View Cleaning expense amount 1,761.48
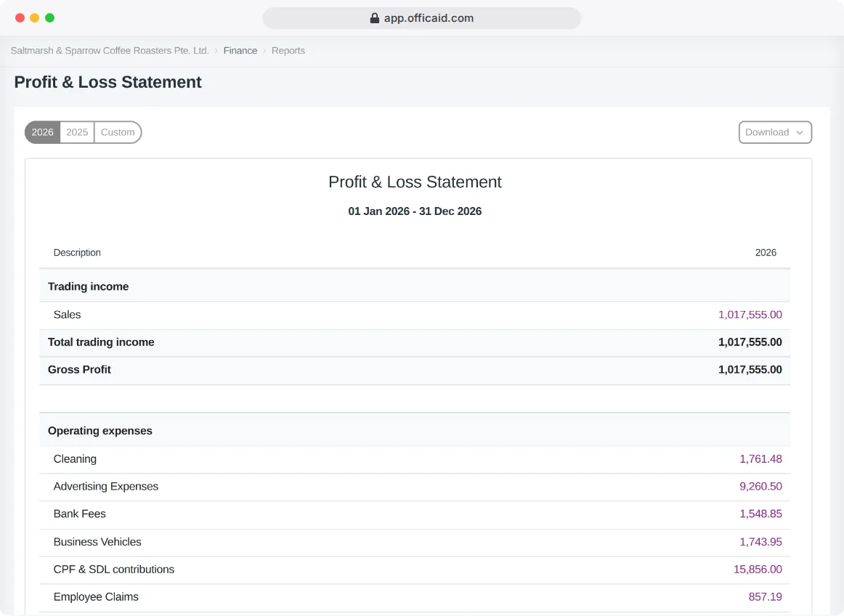This screenshot has width=844, height=616. pyautogui.click(x=760, y=459)
